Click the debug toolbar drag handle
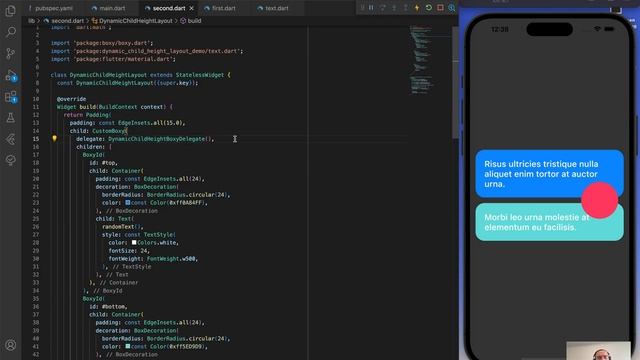Screen dimensions: 640x360 [x=362, y=8]
